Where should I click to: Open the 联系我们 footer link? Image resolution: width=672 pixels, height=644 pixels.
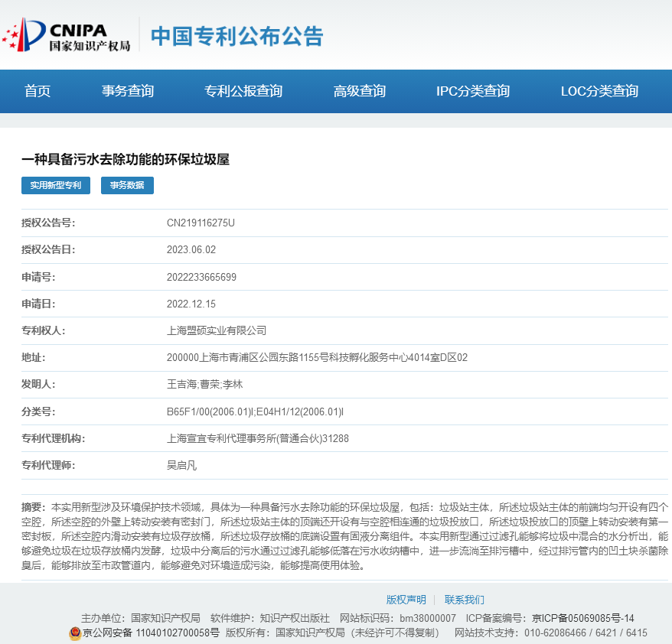point(465,600)
